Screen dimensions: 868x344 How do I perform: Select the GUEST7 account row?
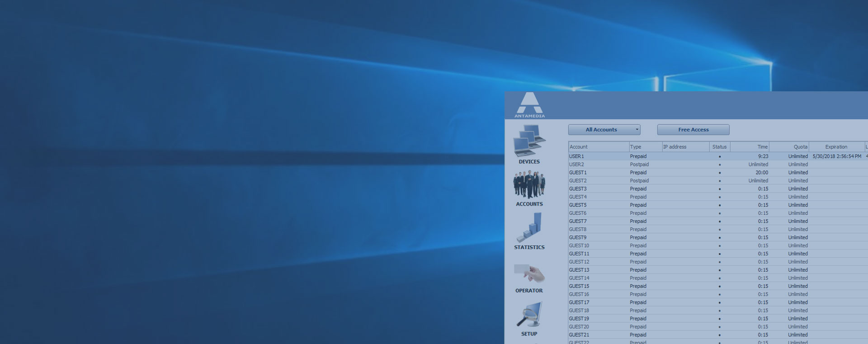[718, 221]
